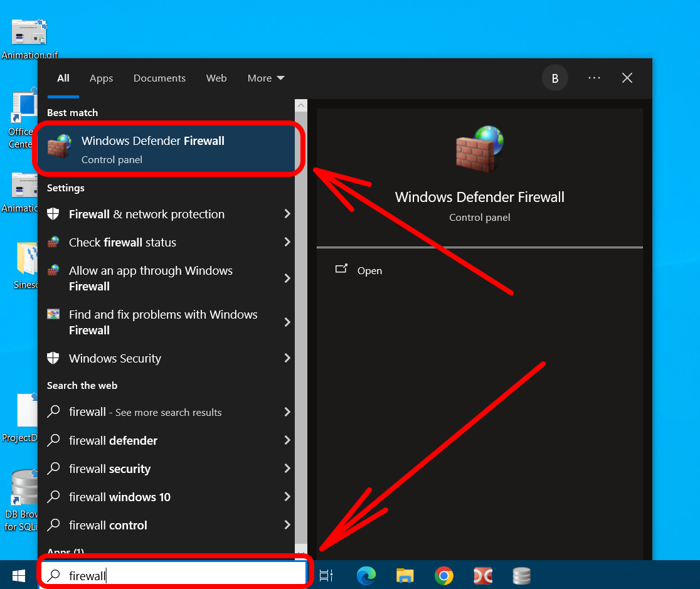
Task: Click the user account B avatar
Action: [x=554, y=78]
